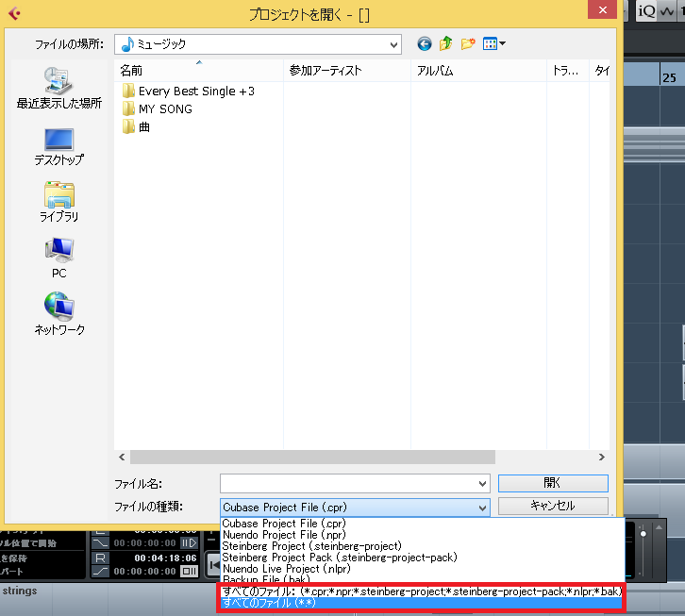Close the プロジェクトを開く dialog

[602, 9]
